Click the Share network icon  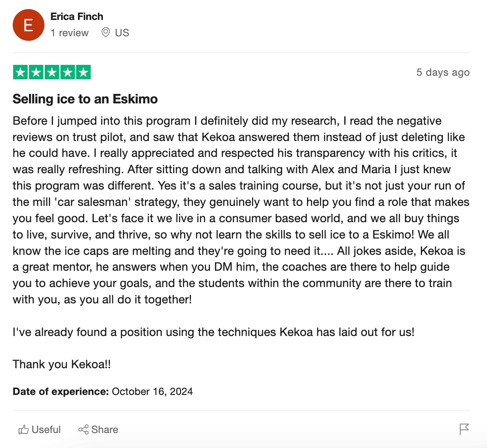tap(83, 430)
